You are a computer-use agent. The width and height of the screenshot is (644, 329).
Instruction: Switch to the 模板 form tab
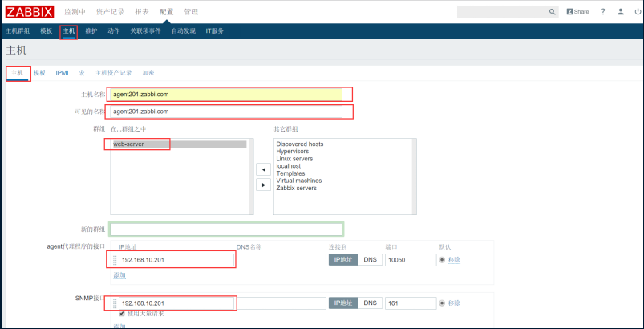coord(39,73)
